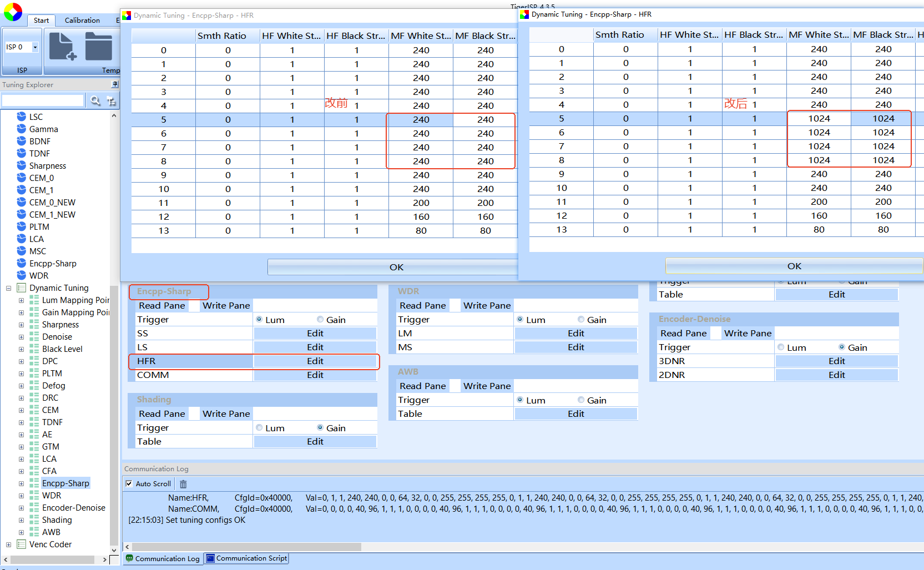Click the TigerISP color wheel logo

click(x=13, y=12)
